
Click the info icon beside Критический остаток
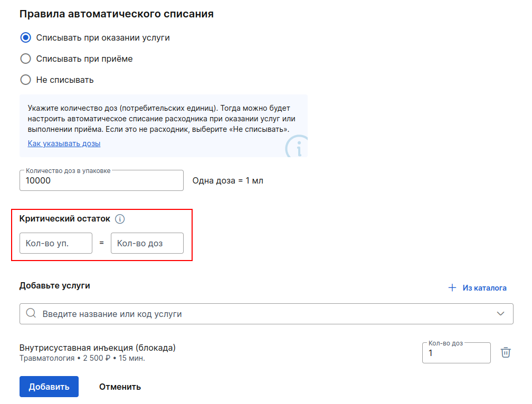[x=120, y=219]
